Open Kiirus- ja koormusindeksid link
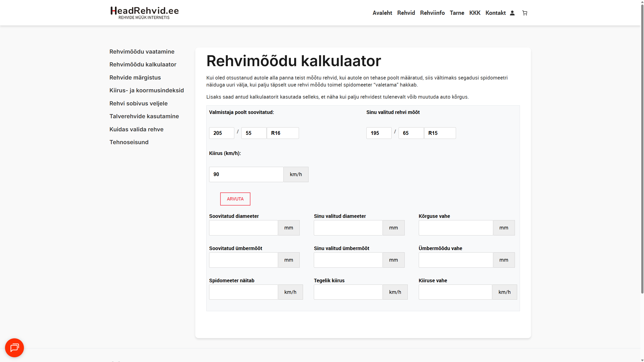The height and width of the screenshot is (362, 644). [x=146, y=90]
